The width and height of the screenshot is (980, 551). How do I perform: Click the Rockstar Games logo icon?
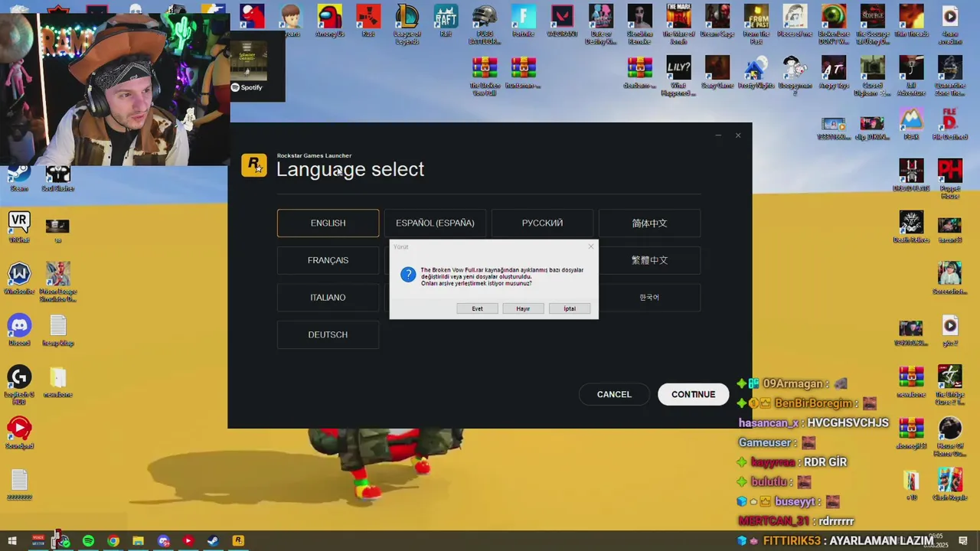(254, 165)
